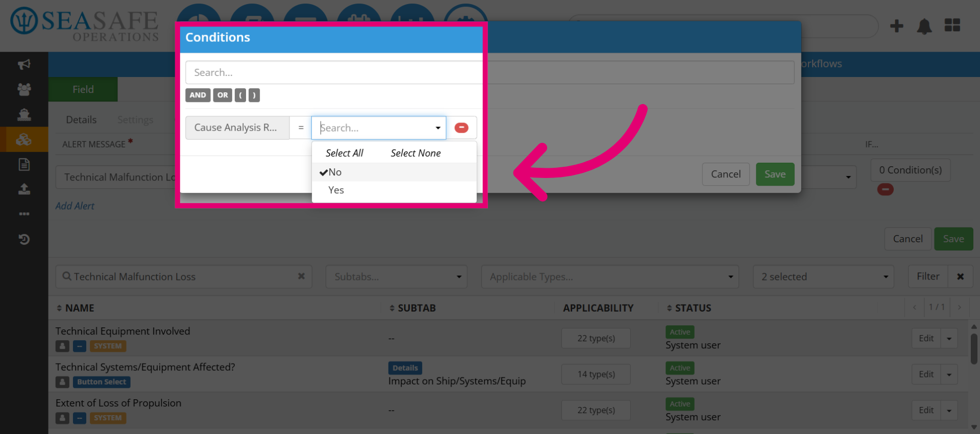The height and width of the screenshot is (434, 980).
Task: Expand Edit options for Technical Equipment Involved
Action: (x=949, y=338)
